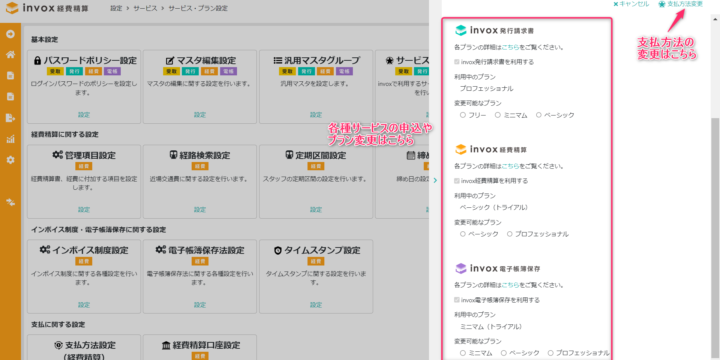Open the 設定 link in タイムスタンプ設定 card
Screen dimensions: 720x360
pyautogui.click(x=316, y=304)
